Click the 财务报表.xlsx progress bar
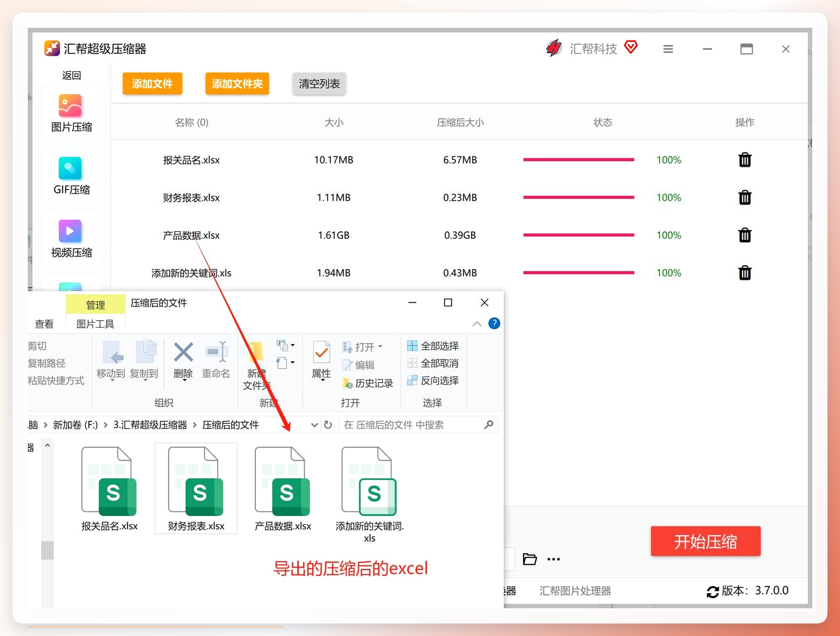Screen dimensions: 840x636 pyautogui.click(x=579, y=198)
